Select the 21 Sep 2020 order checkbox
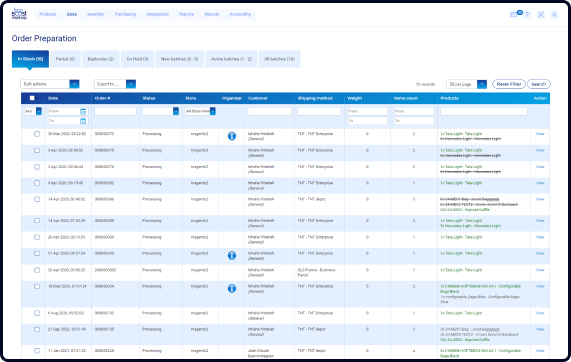Image resolution: width=571 pixels, height=362 pixels. coord(37,329)
